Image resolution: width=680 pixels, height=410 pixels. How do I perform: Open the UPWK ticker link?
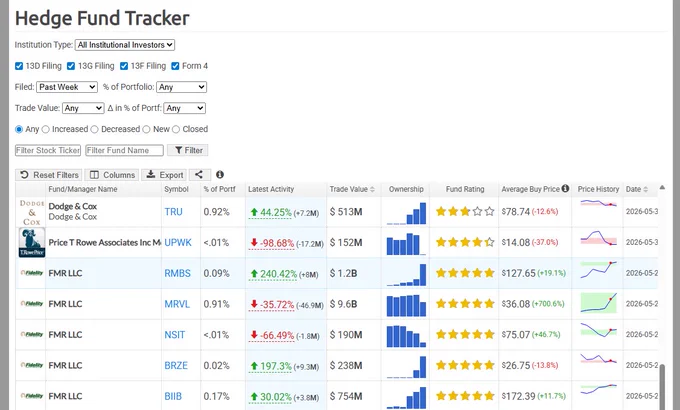[178, 243]
